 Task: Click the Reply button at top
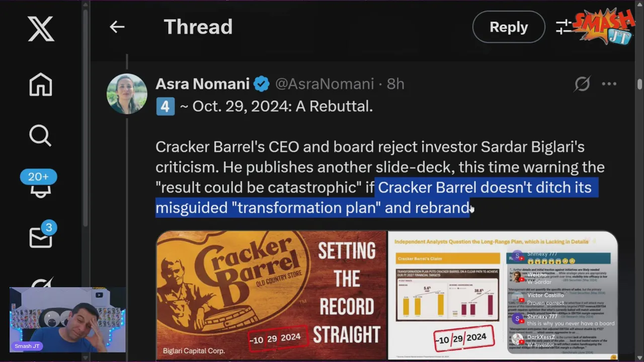[509, 27]
